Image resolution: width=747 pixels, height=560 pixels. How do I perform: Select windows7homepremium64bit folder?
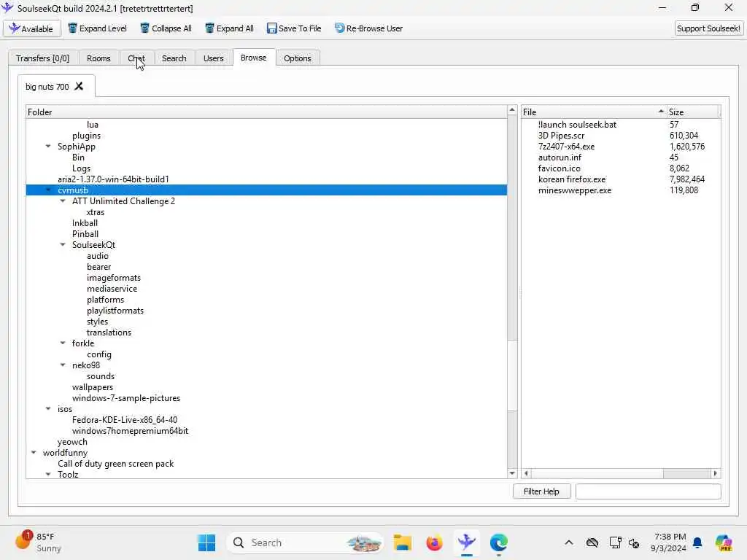(x=130, y=430)
